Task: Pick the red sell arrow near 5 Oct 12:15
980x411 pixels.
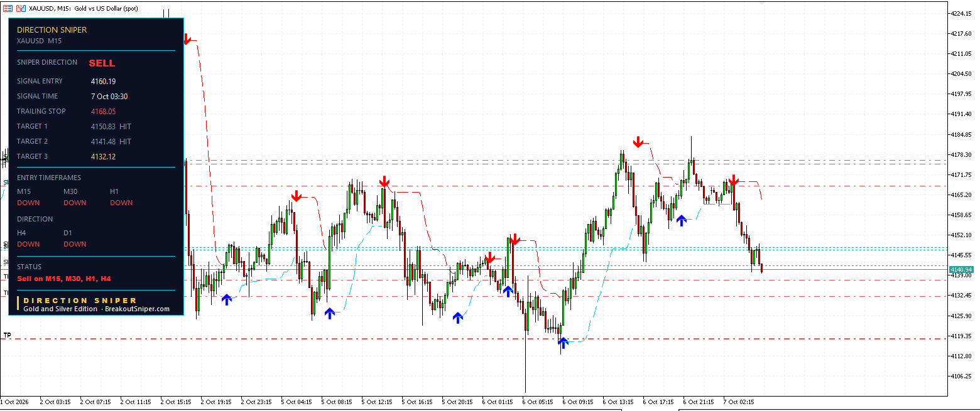Action: (384, 182)
